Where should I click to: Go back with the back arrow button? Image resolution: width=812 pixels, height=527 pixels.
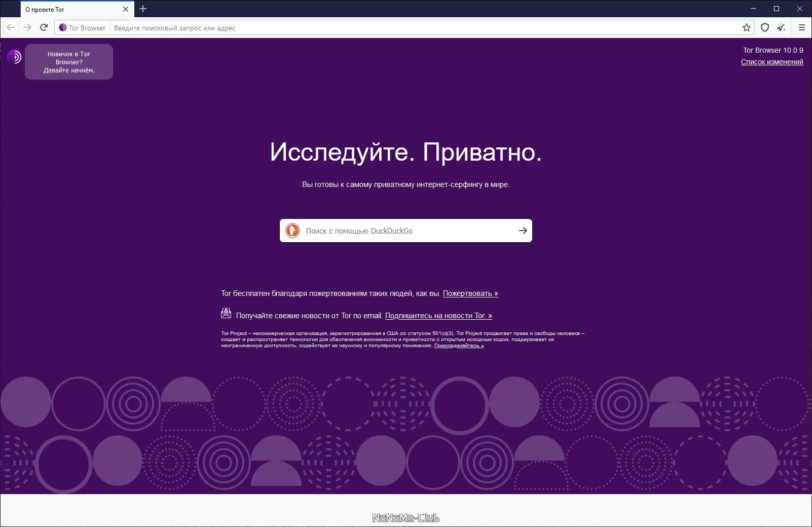point(11,27)
